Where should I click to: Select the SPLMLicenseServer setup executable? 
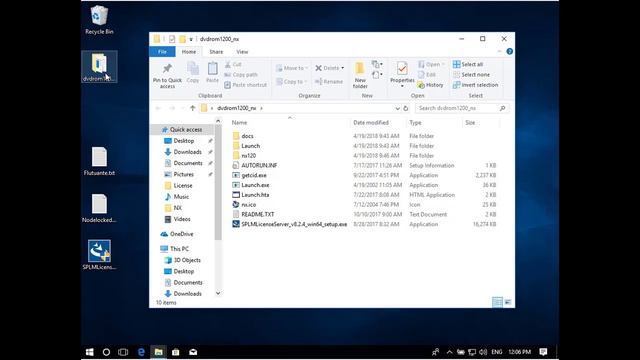click(x=294, y=224)
